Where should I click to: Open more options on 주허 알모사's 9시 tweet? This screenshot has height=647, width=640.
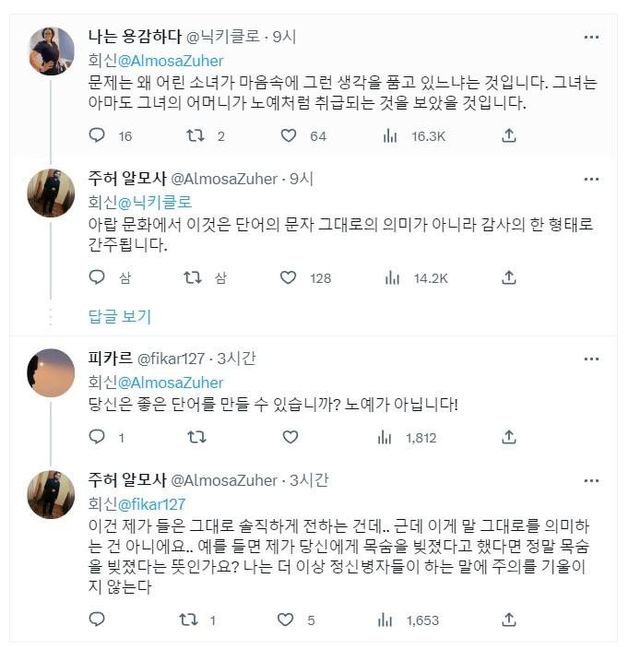[593, 179]
